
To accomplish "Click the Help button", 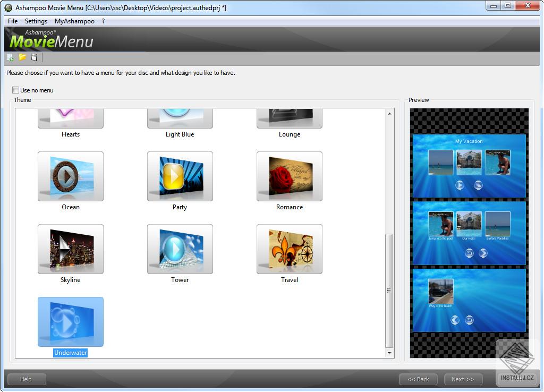I will 27,379.
